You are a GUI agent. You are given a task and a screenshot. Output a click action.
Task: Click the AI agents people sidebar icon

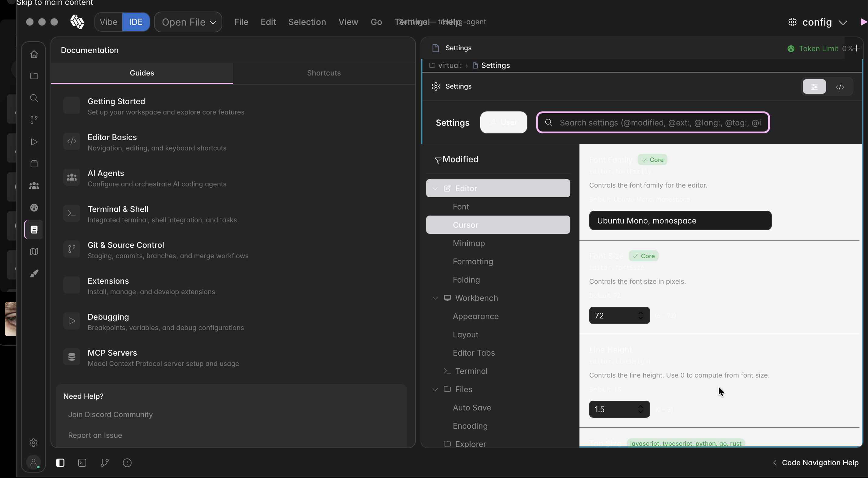34,186
